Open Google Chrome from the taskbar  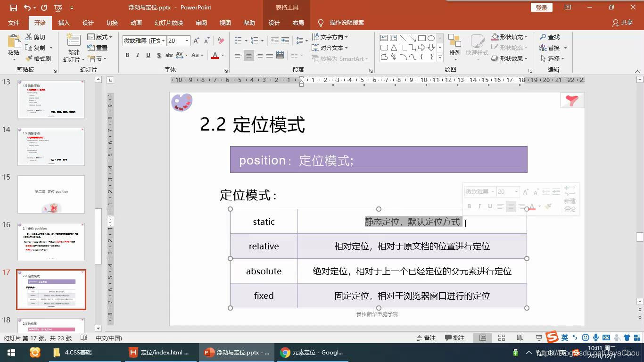click(312, 353)
